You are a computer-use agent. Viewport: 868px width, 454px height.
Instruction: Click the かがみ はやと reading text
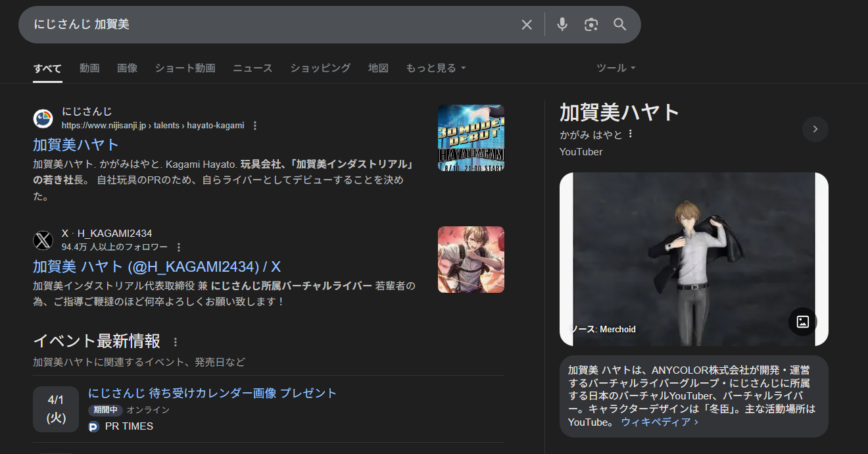click(x=591, y=134)
